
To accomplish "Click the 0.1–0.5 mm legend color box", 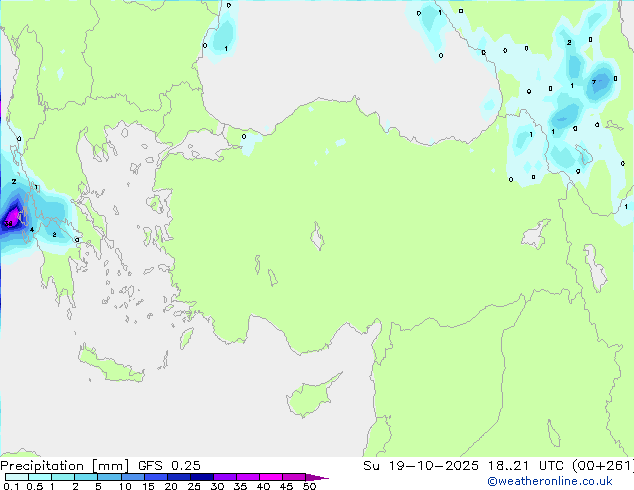I will [x=17, y=477].
